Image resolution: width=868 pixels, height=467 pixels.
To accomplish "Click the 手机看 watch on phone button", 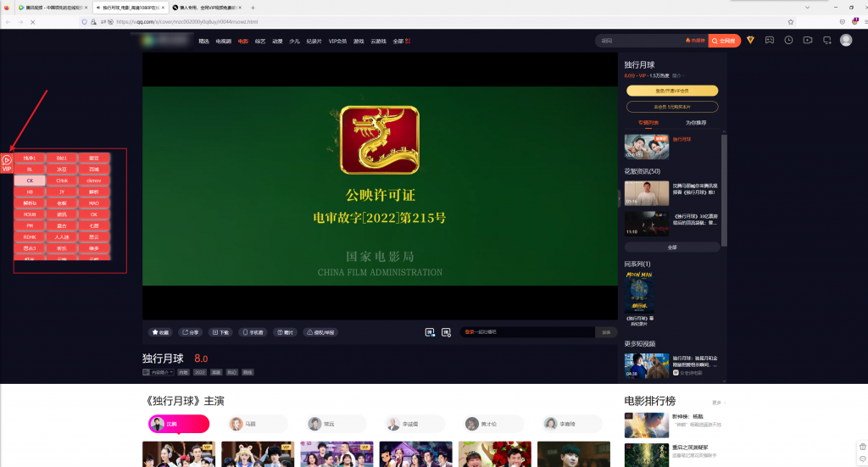I will 253,332.
